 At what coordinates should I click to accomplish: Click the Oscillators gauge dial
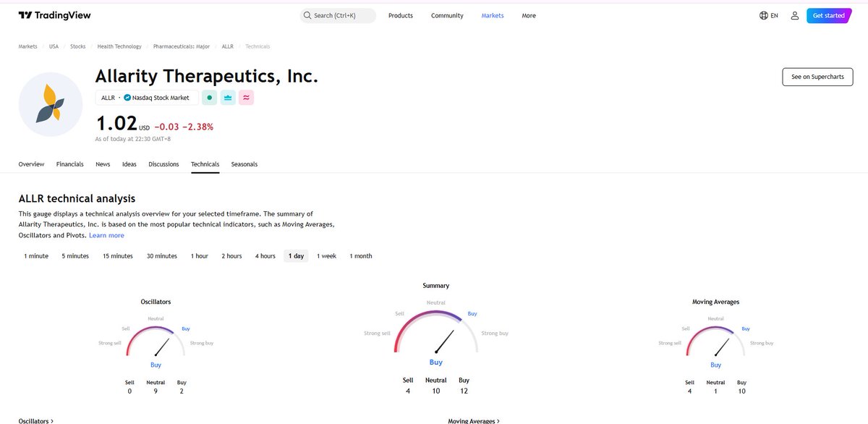156,340
